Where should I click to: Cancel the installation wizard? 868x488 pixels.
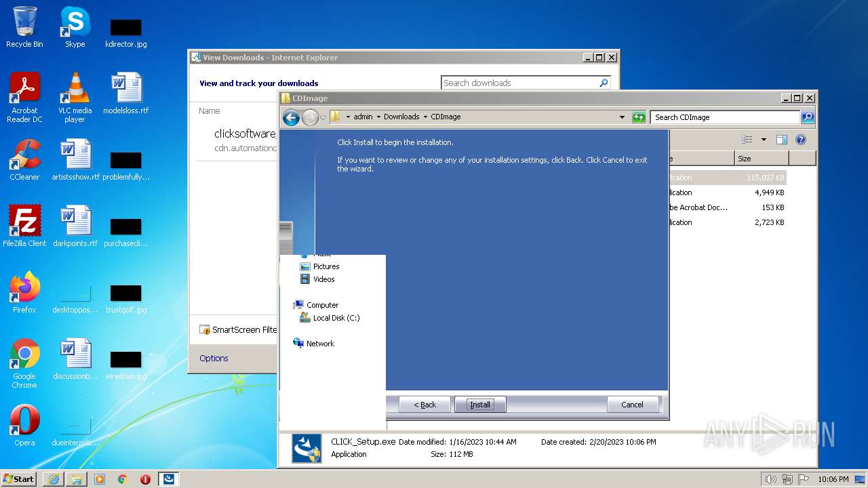632,405
